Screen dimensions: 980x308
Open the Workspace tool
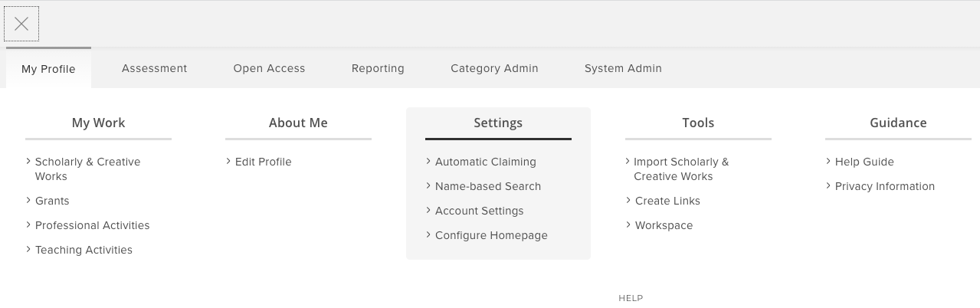(664, 225)
